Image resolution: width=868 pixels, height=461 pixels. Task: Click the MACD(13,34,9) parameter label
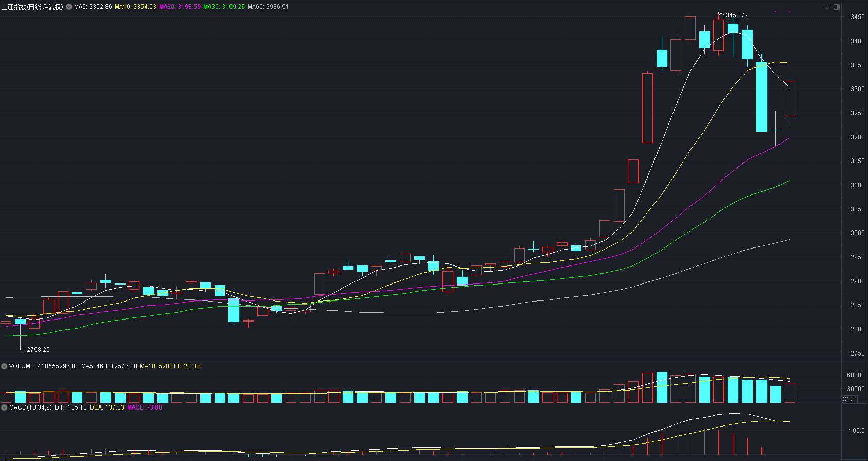30,407
